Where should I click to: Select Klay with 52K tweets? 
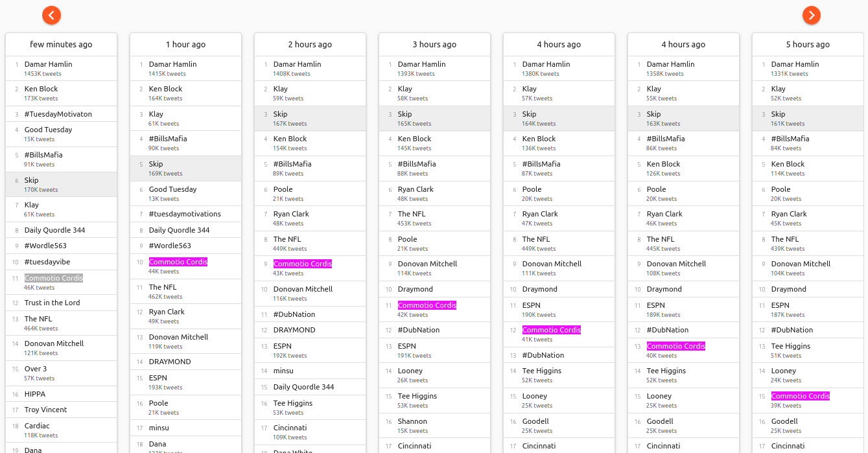pyautogui.click(x=808, y=93)
